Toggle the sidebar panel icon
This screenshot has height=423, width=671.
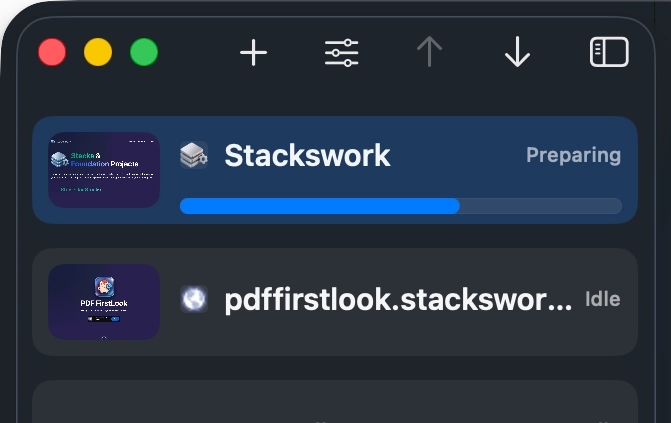pos(609,52)
